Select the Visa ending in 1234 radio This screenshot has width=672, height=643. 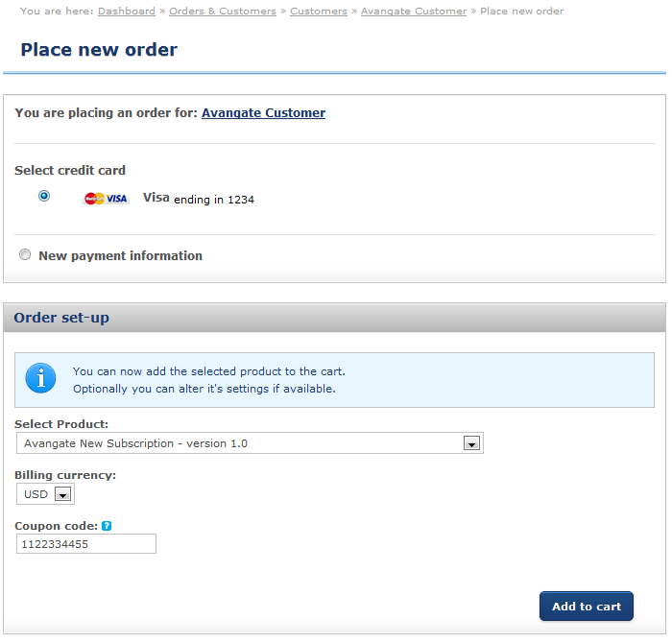44,196
